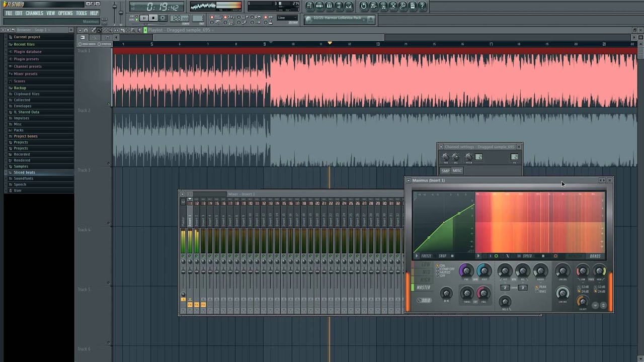Click the help question mark icon
The width and height of the screenshot is (644, 362).
(x=422, y=6)
